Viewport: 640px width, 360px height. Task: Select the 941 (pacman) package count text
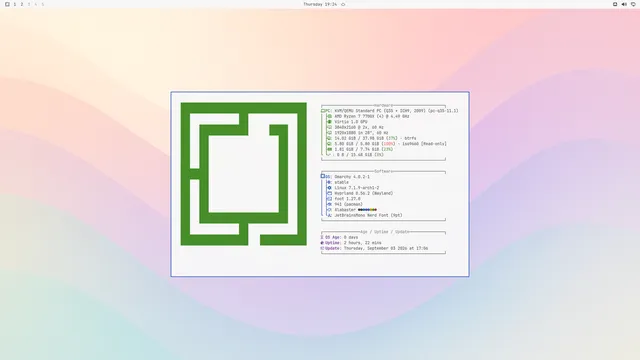348,204
